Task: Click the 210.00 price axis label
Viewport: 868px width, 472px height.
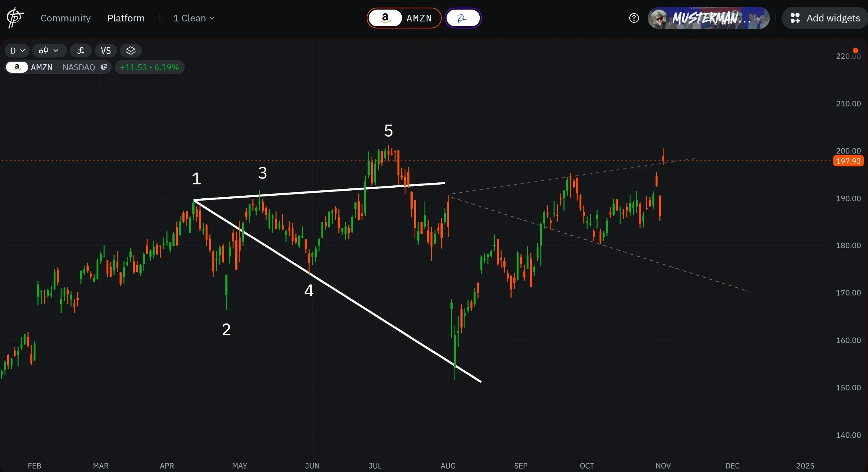Action: (x=848, y=104)
